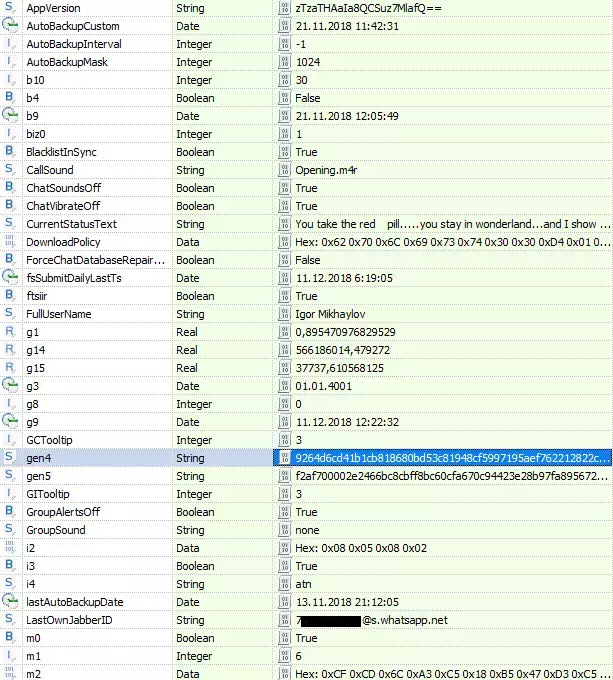Select the AutoBackupMask row name
This screenshot has width=613, height=680.
pos(67,62)
